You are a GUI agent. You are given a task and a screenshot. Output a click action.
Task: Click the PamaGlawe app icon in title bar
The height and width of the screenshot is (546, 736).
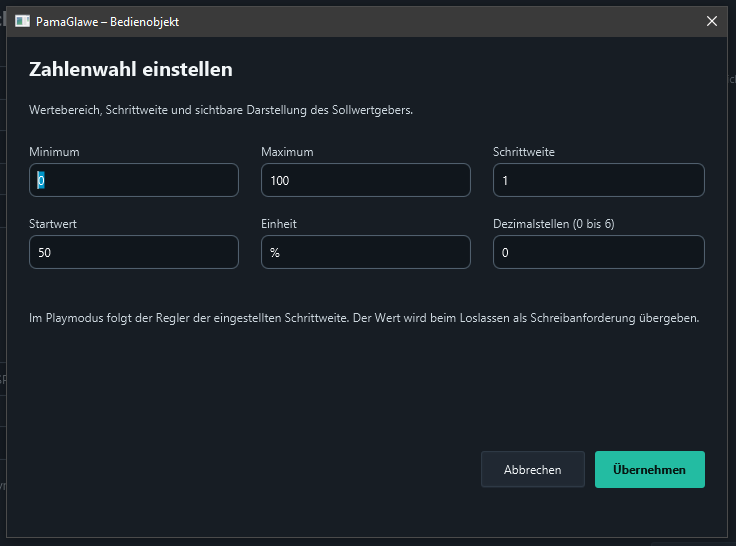tap(22, 21)
